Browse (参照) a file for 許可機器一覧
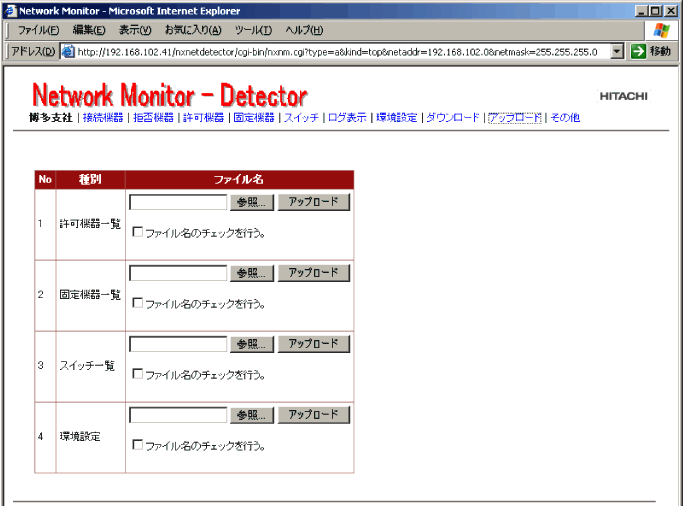This screenshot has width=683, height=506. point(252,202)
